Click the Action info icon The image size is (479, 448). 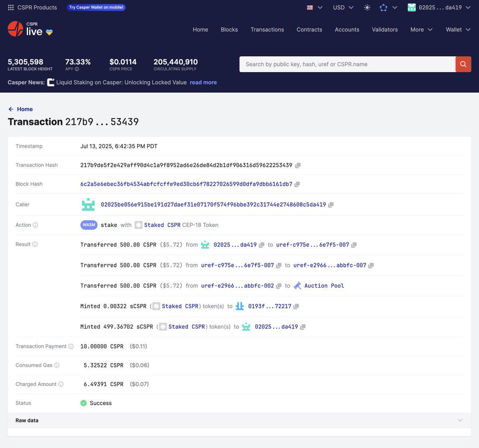coord(35,225)
